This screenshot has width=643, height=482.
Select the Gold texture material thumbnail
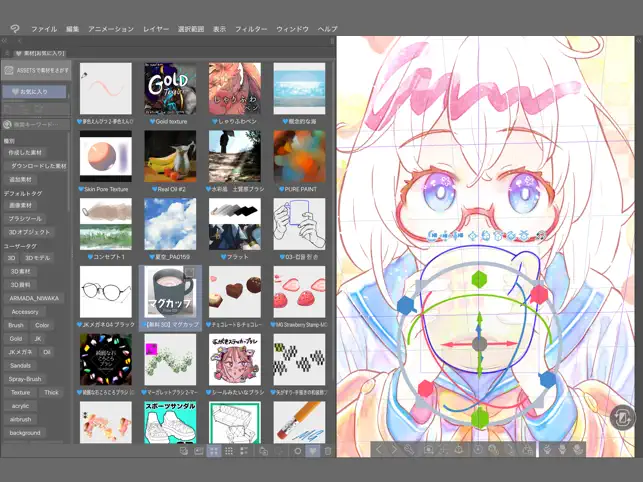tap(170, 89)
